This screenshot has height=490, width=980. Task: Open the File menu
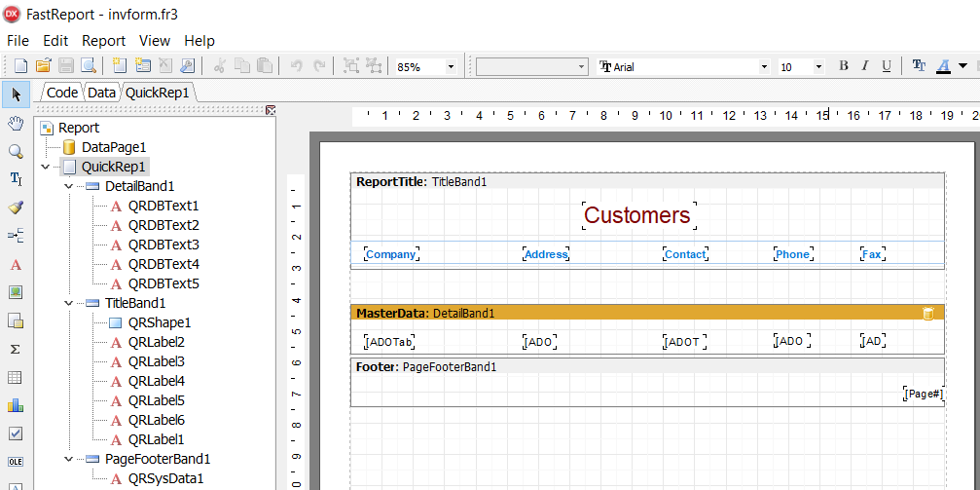pyautogui.click(x=18, y=41)
